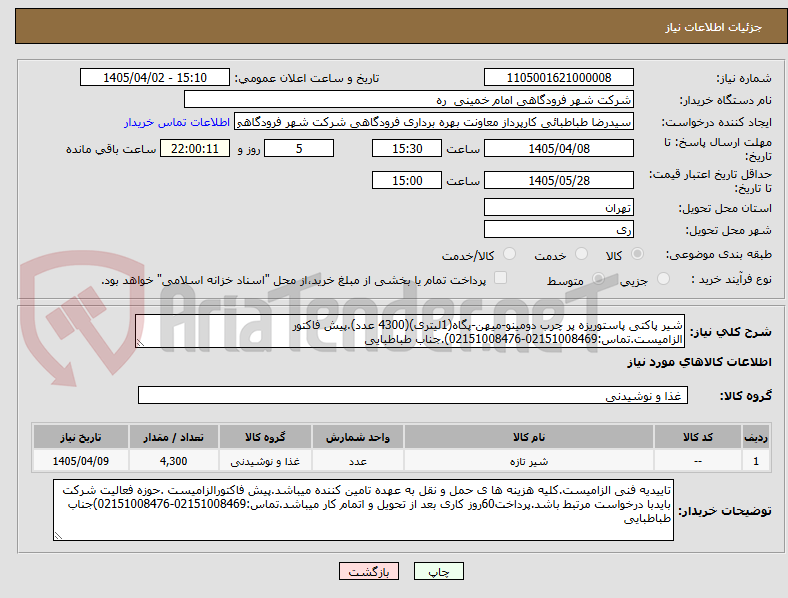788x598 pixels.
Task: Click the واحد شمارش column header
Action: click(358, 437)
